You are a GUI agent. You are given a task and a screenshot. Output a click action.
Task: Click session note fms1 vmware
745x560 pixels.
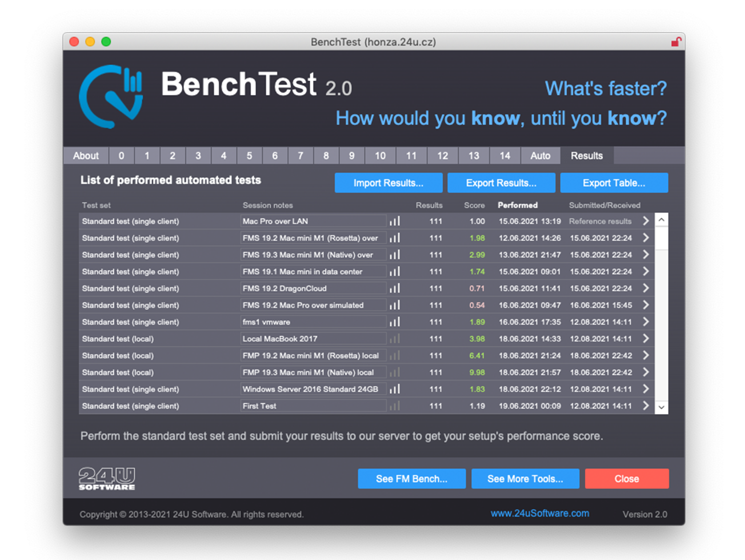[x=312, y=322]
